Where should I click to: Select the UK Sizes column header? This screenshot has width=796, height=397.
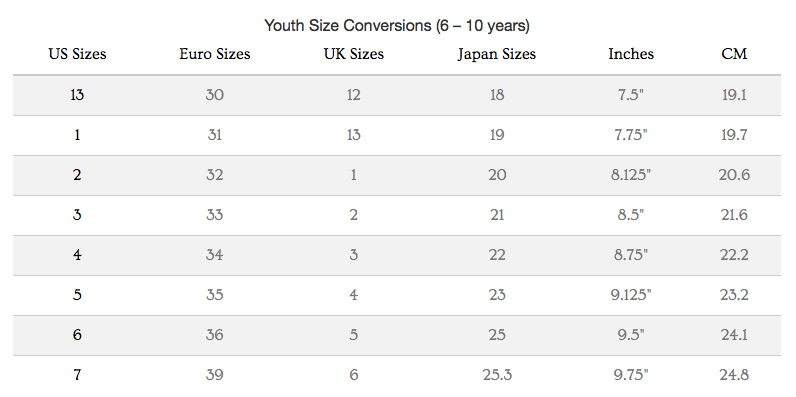click(354, 54)
